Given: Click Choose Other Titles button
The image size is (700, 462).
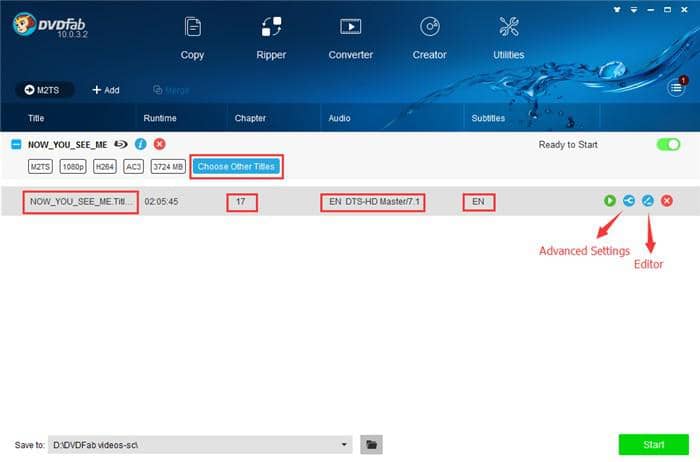Looking at the screenshot, I should point(236,166).
